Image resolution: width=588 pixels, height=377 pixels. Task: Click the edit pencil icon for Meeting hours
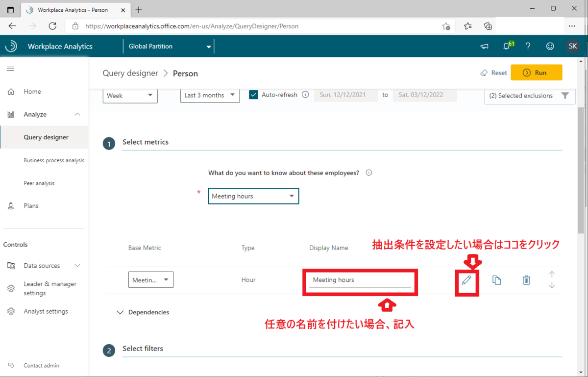click(x=466, y=280)
